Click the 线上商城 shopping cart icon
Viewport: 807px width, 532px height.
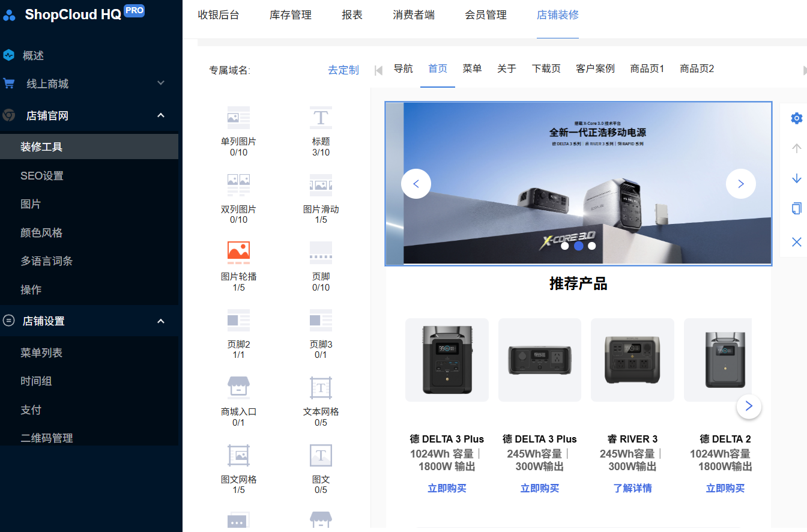coord(9,83)
